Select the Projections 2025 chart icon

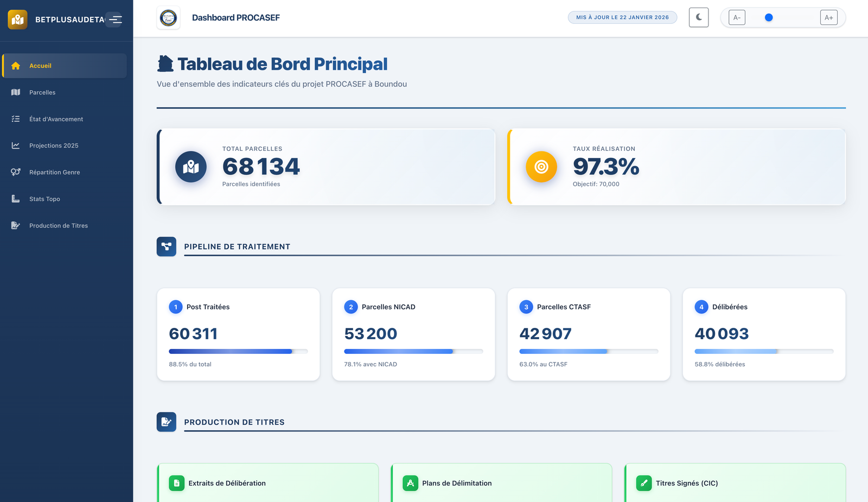coord(16,145)
